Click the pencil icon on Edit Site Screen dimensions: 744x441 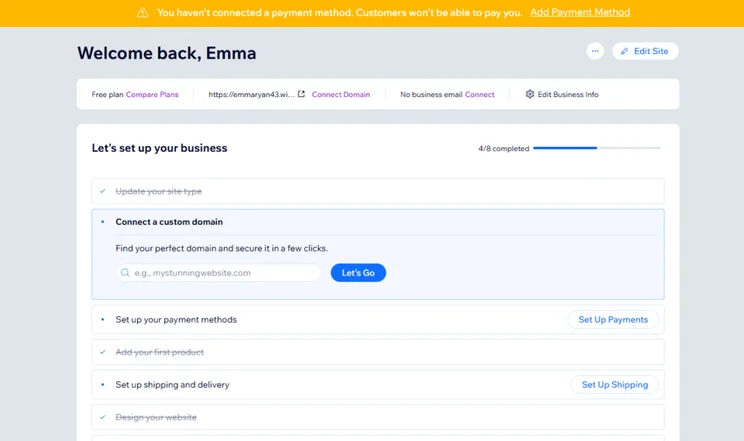pos(624,51)
